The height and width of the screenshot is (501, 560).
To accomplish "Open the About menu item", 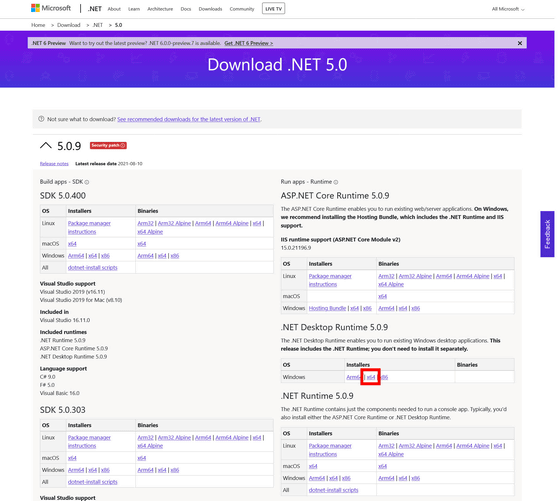I will click(x=114, y=9).
